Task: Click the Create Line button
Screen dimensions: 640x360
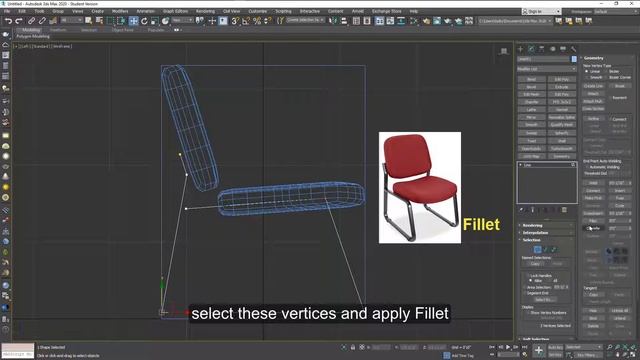Action: 593,86
